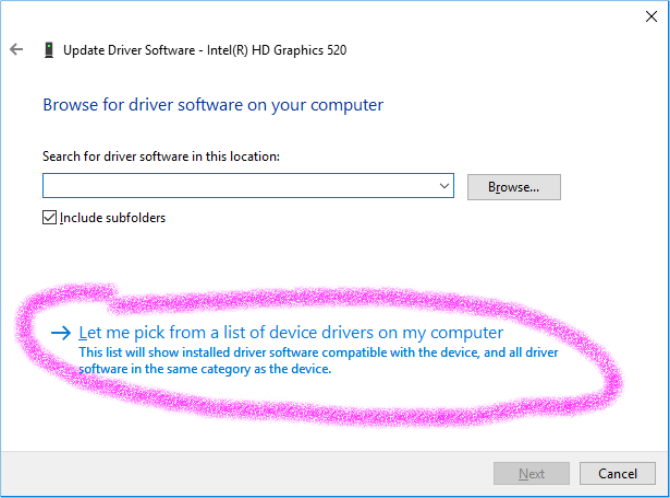This screenshot has width=670, height=498.
Task: Click the device icon beside the dialog title
Action: tap(48, 49)
